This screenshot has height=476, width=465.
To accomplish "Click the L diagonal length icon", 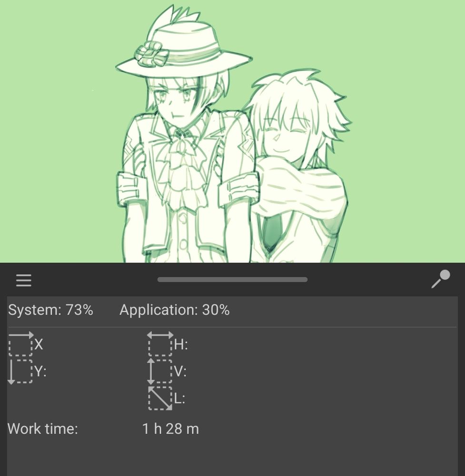I will click(160, 398).
